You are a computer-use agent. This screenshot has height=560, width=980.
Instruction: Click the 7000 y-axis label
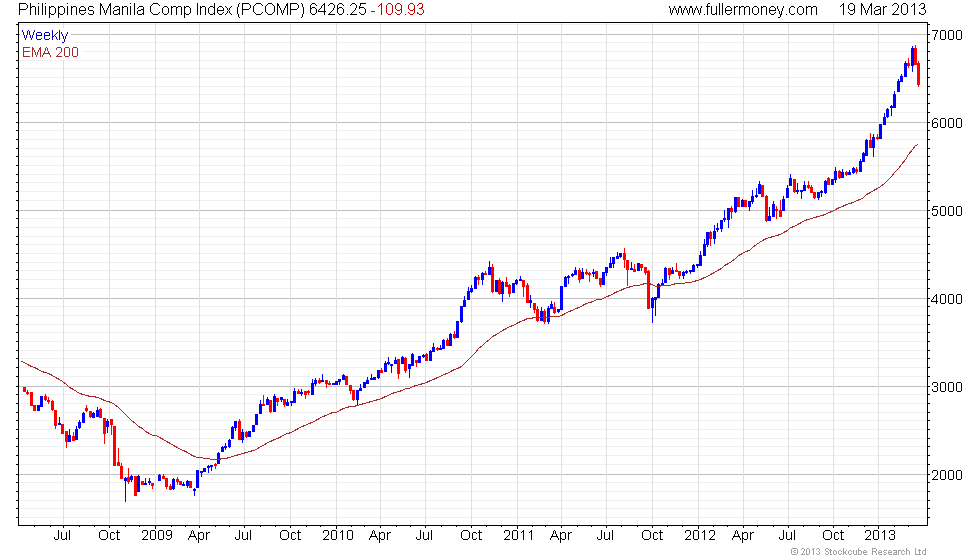[x=946, y=35]
